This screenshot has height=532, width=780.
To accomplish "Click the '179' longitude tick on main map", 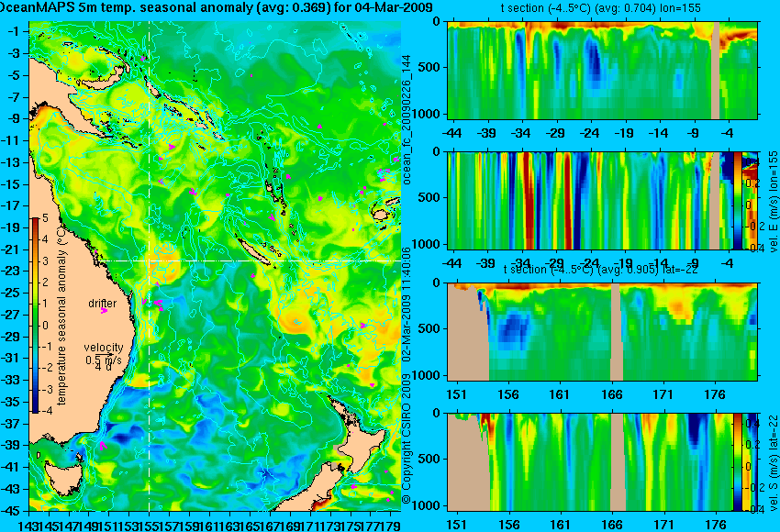I will coord(391,526).
